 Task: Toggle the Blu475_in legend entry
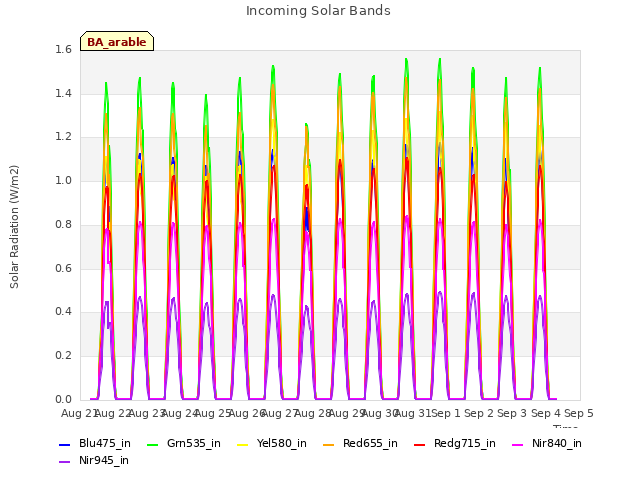[x=95, y=444]
